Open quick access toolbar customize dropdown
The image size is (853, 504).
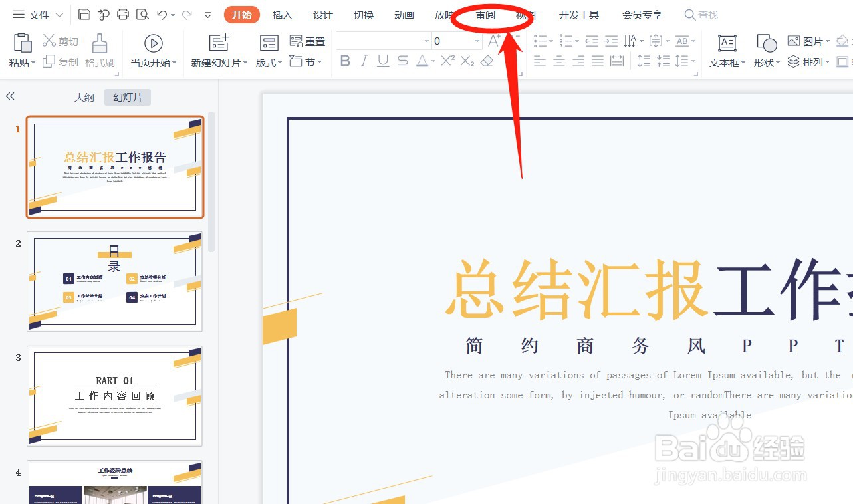click(x=207, y=15)
